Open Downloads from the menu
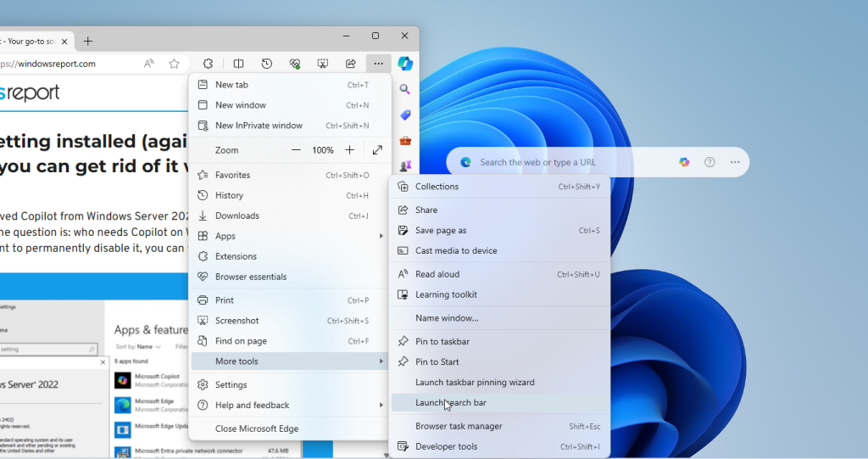The image size is (868, 459). coord(290,216)
